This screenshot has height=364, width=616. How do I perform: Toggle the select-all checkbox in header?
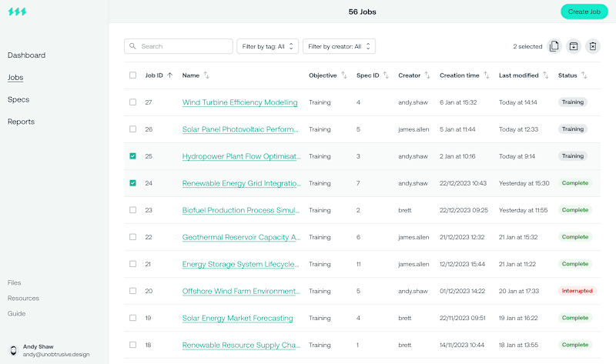pos(132,75)
